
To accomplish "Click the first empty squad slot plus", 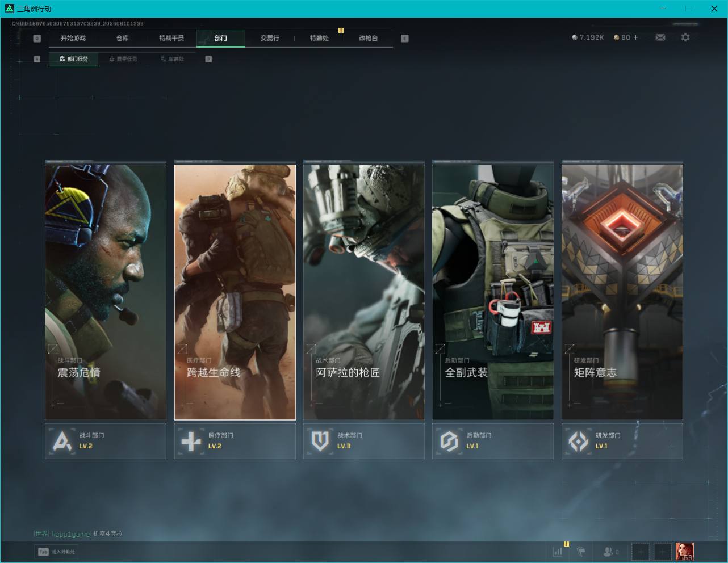I will click(640, 551).
